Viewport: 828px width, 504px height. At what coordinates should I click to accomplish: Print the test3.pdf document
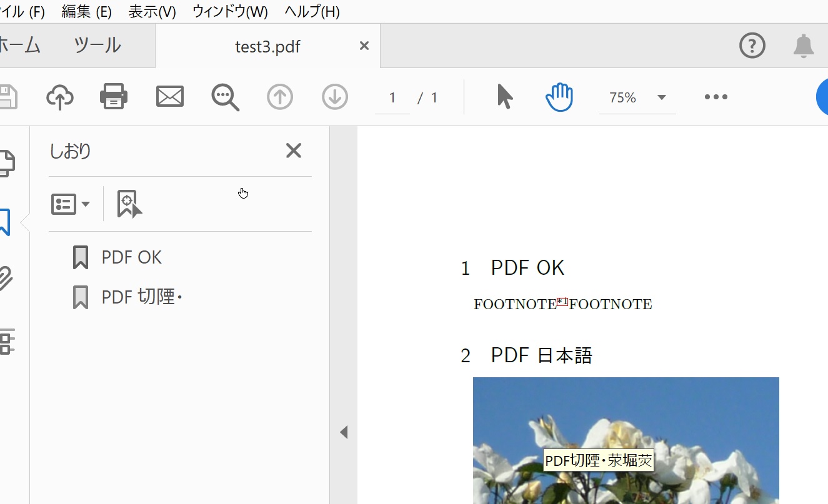(113, 96)
